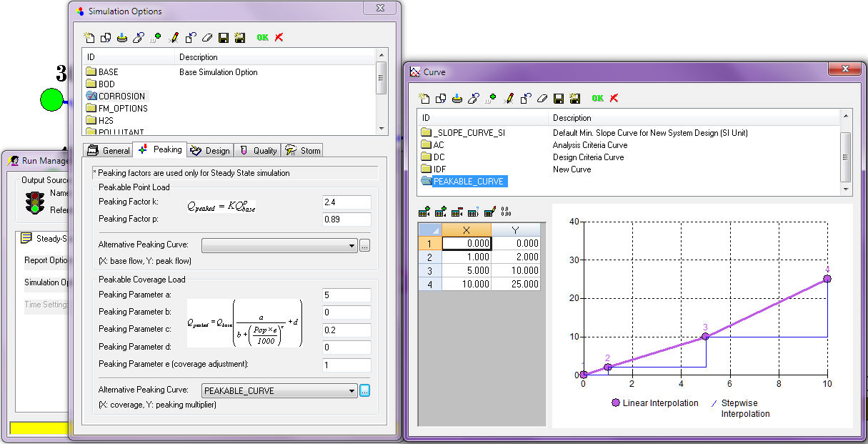Erase the selected curve record

pyautogui.click(x=541, y=98)
